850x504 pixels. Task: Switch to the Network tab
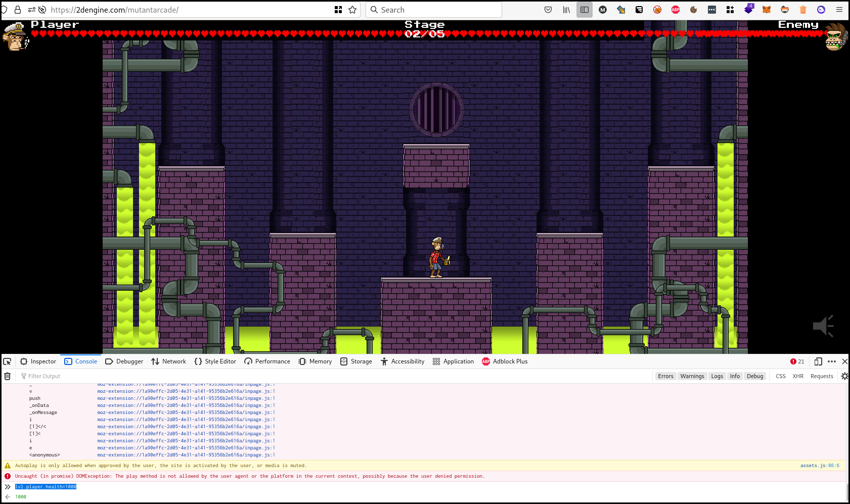(x=169, y=361)
